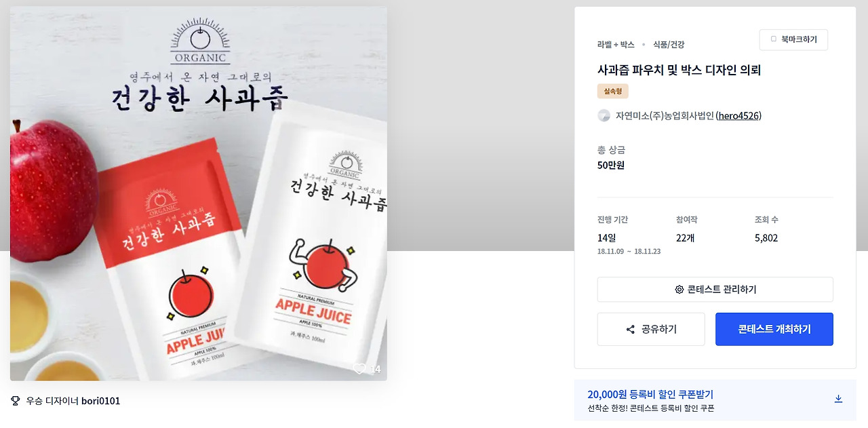Click the share icon in 공유하기
The height and width of the screenshot is (428, 868).
(631, 330)
